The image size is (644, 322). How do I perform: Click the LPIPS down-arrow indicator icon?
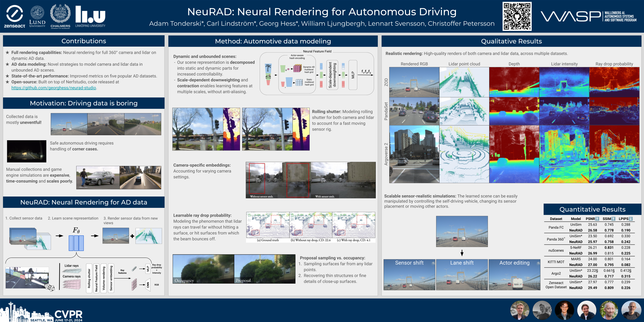tap(631, 219)
